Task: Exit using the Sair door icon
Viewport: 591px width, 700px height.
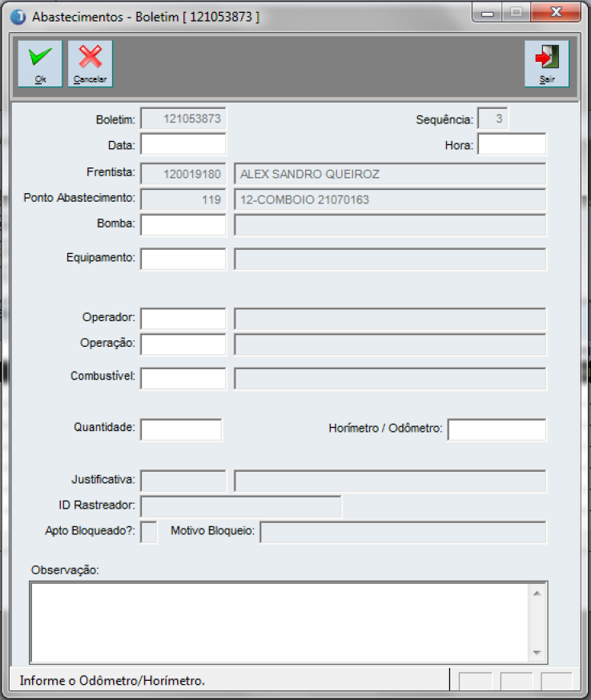Action: pyautogui.click(x=547, y=63)
